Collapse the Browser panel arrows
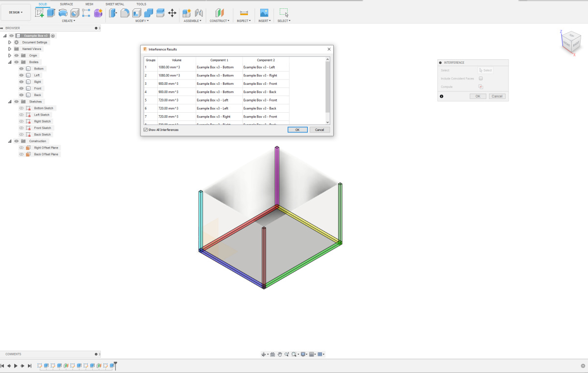588x373 pixels. [x=2, y=28]
